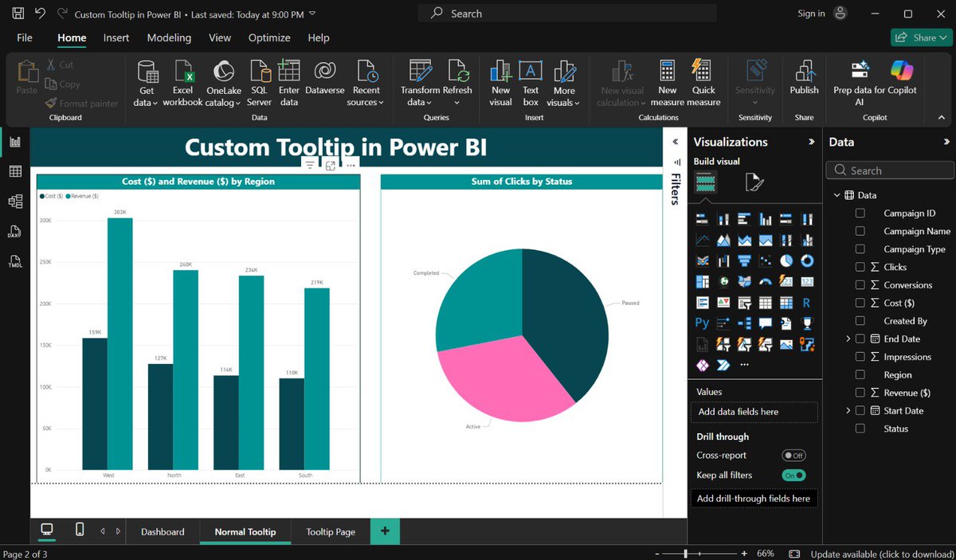
Task: Click the Save icon in title bar
Action: tap(18, 14)
